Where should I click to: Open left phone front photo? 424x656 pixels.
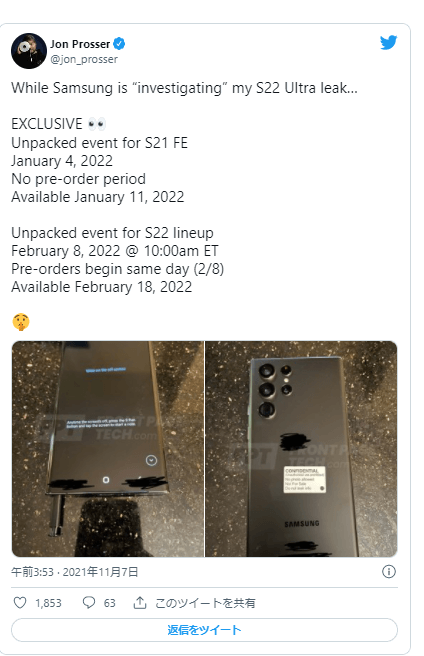(108, 449)
